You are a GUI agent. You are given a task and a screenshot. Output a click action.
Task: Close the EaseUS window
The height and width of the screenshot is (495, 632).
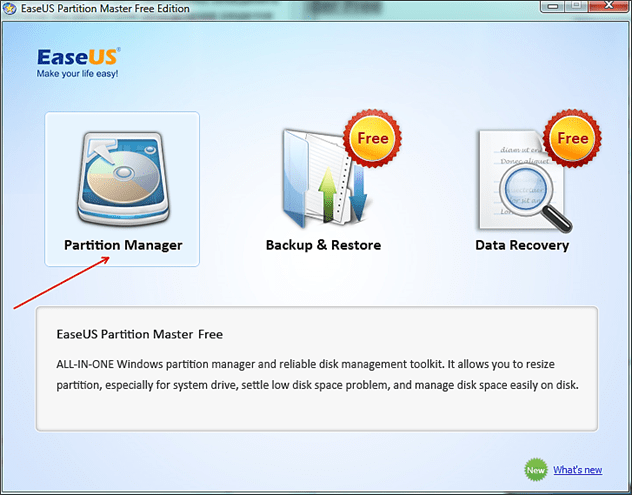click(x=609, y=6)
